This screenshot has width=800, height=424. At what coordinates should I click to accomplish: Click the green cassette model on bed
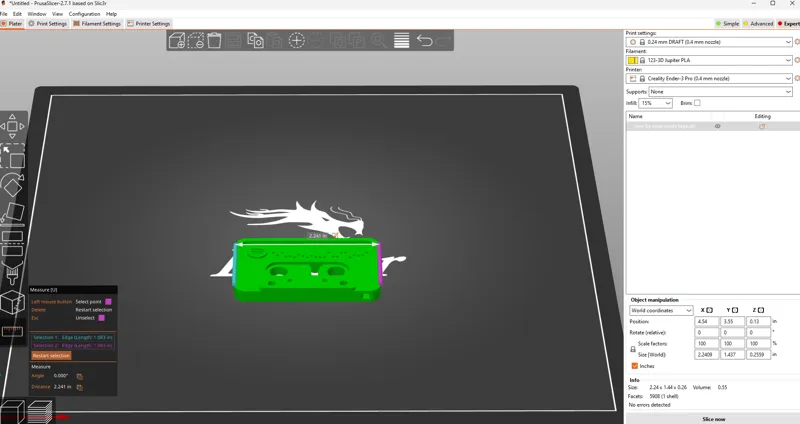click(307, 270)
